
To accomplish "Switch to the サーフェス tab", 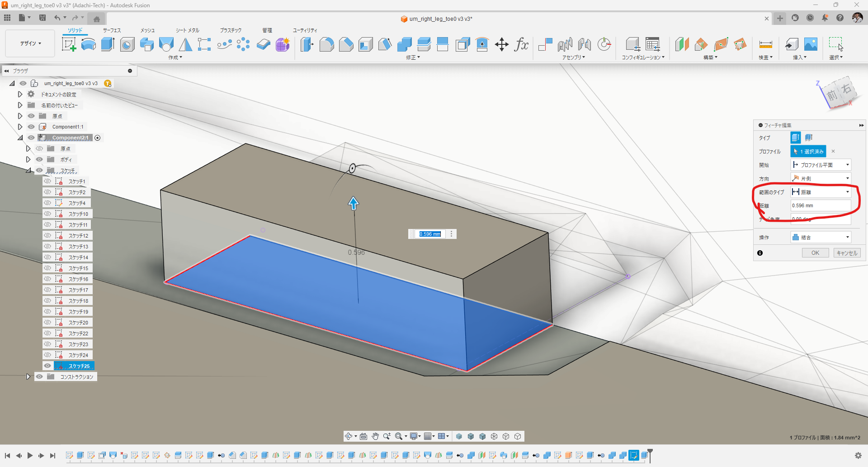I will pyautogui.click(x=112, y=30).
